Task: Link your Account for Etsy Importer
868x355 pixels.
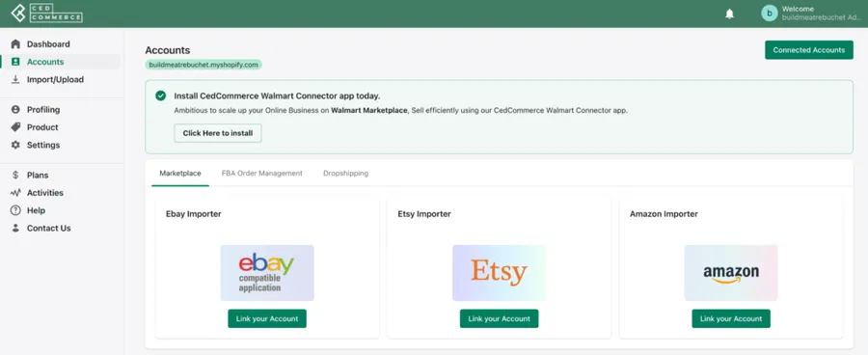Action: point(499,318)
